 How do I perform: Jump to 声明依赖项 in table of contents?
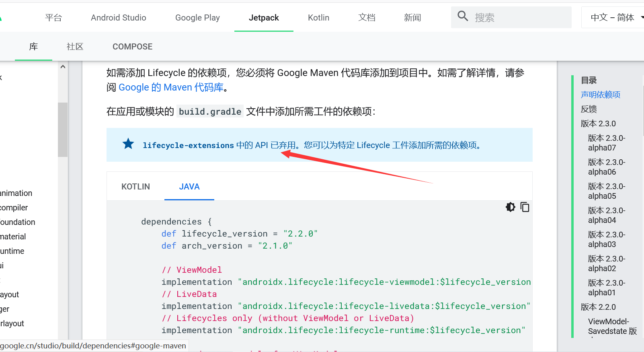(x=601, y=95)
